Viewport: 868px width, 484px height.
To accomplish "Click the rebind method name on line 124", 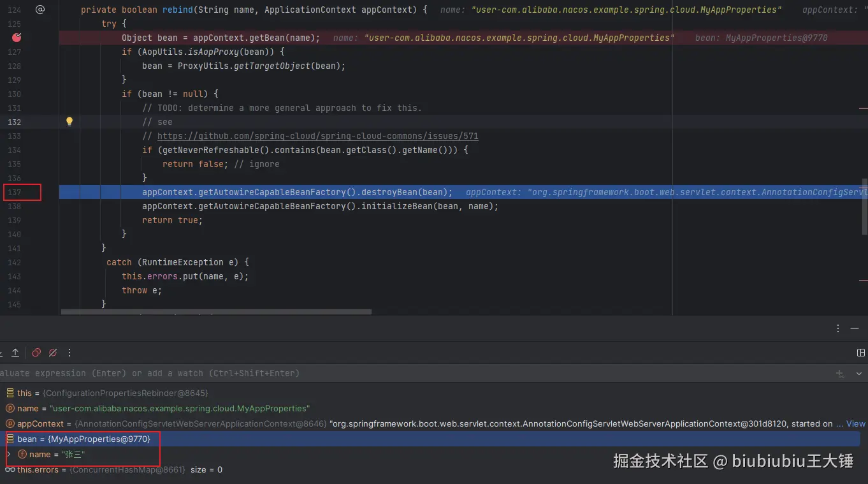I will click(178, 10).
